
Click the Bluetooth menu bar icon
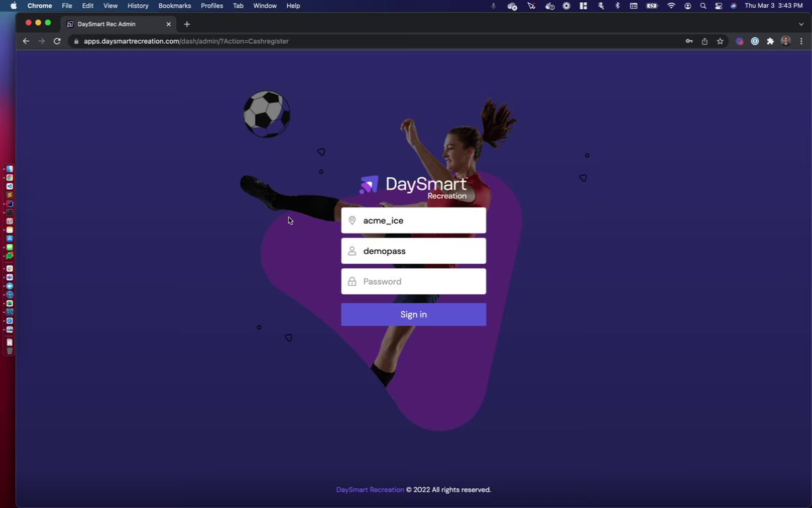coord(617,6)
